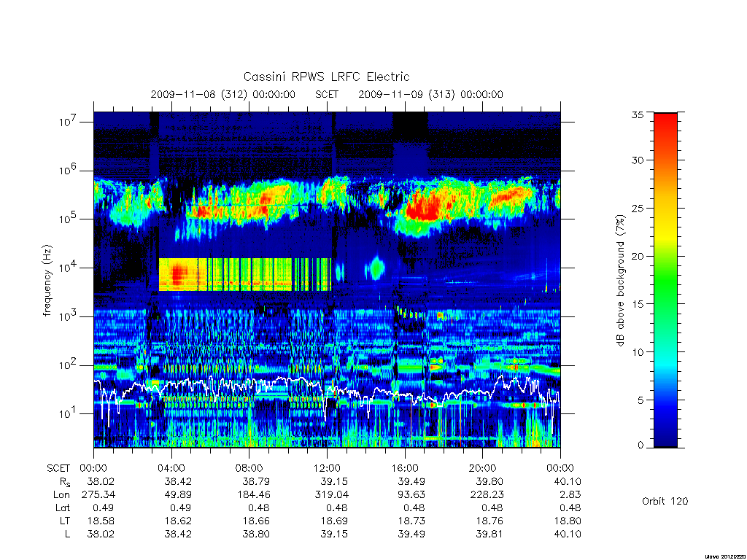Click the L value "39.81"

coord(489,534)
